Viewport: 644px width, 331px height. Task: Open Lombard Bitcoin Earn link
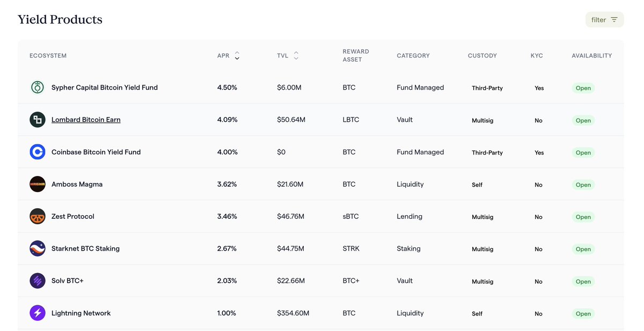pyautogui.click(x=86, y=120)
